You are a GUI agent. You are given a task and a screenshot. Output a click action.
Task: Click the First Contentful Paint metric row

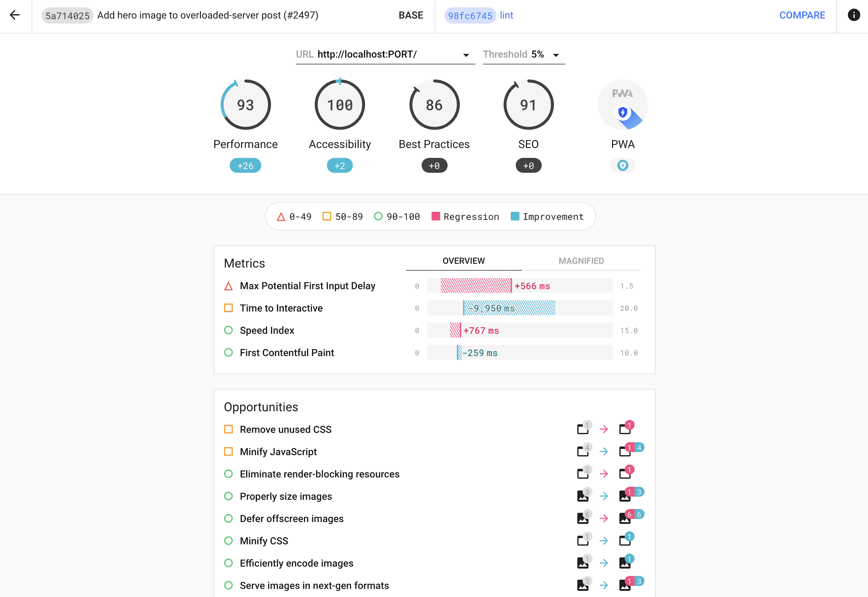pos(433,353)
